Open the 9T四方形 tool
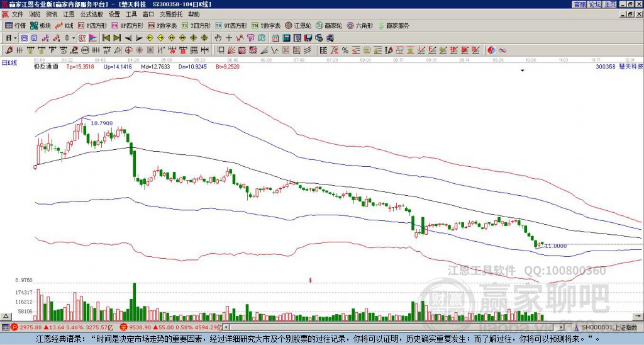644x345 pixels. pyautogui.click(x=231, y=25)
